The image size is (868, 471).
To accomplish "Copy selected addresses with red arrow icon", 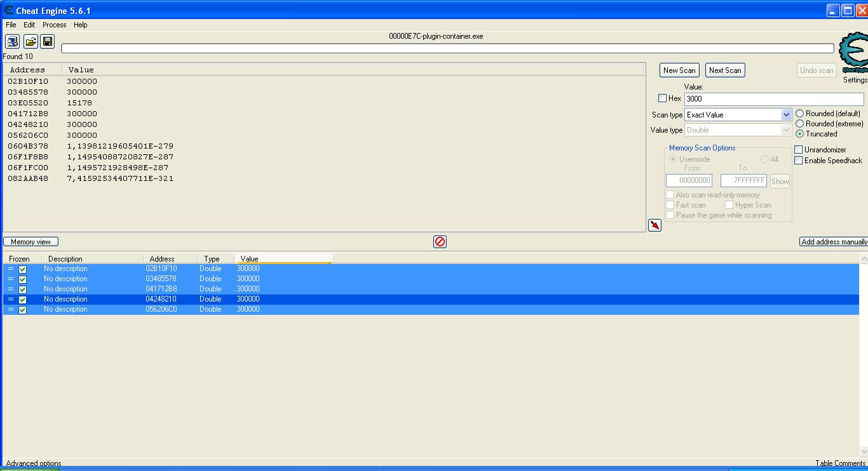I will point(654,225).
